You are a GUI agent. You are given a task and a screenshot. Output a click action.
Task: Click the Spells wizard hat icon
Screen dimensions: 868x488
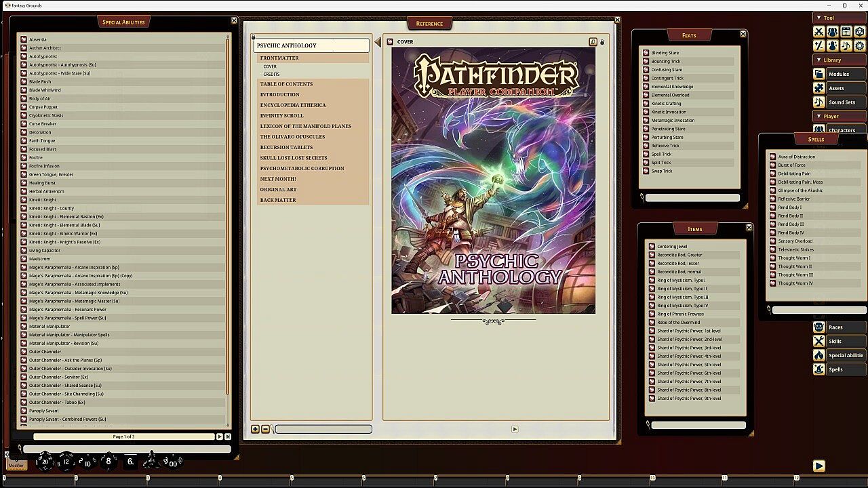(x=819, y=369)
